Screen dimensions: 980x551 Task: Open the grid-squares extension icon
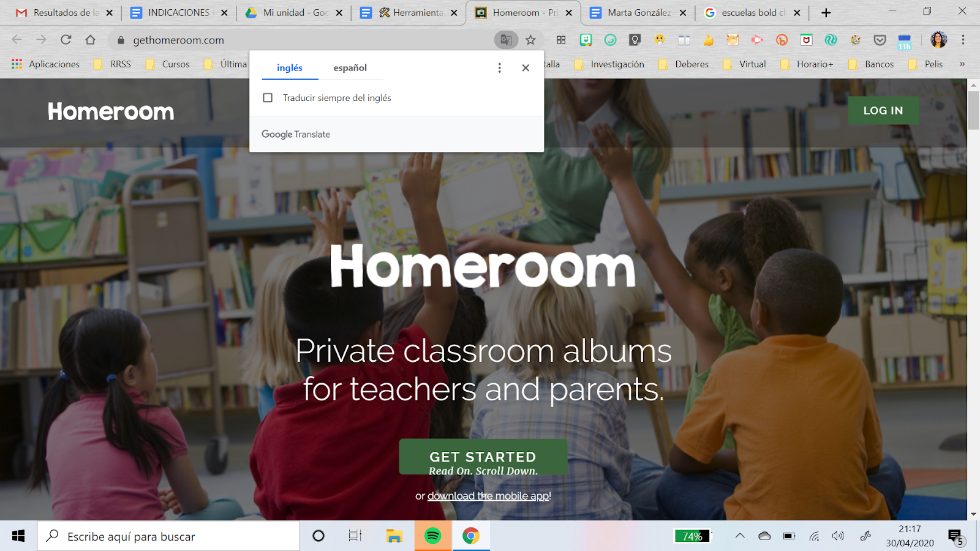coord(561,40)
